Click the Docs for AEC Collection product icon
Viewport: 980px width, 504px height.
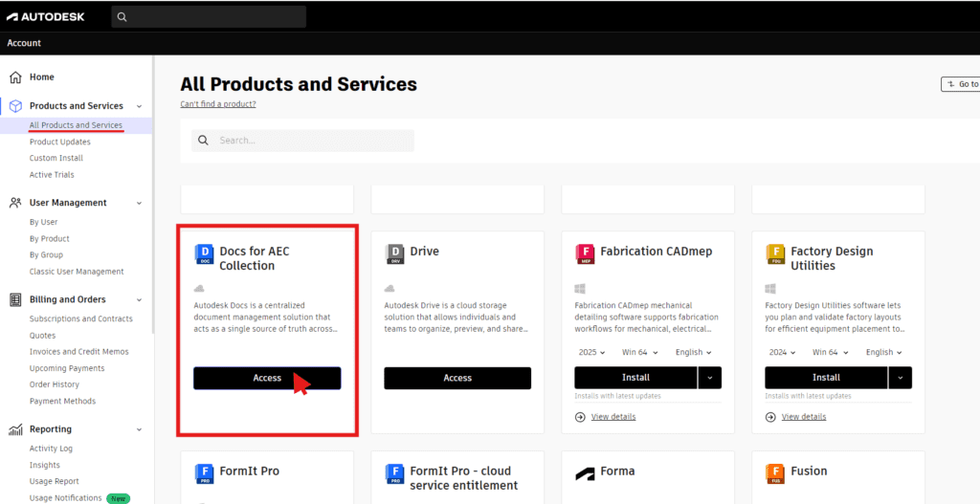point(205,252)
